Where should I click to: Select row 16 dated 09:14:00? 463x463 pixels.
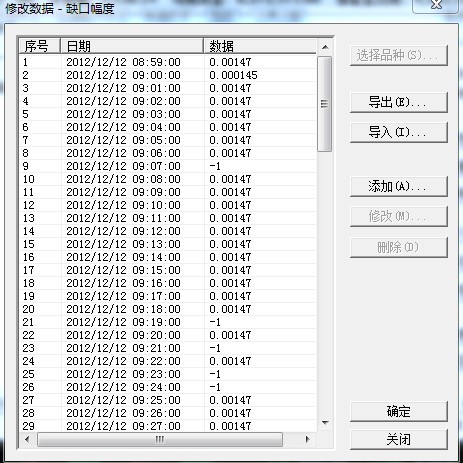click(168, 257)
